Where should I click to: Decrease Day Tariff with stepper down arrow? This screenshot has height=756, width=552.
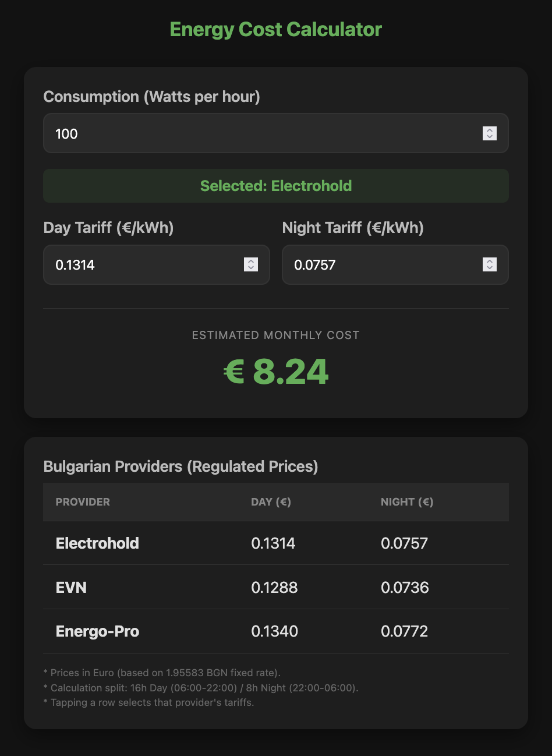tap(251, 268)
